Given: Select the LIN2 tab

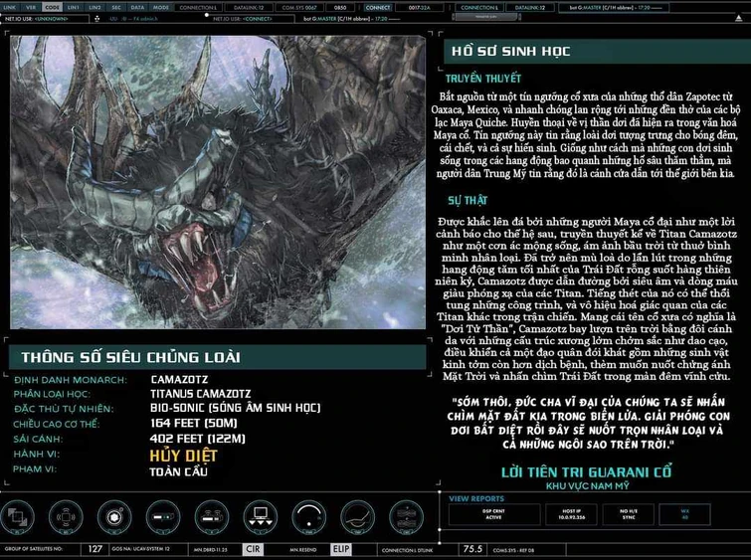Looking at the screenshot, I should 94,7.
